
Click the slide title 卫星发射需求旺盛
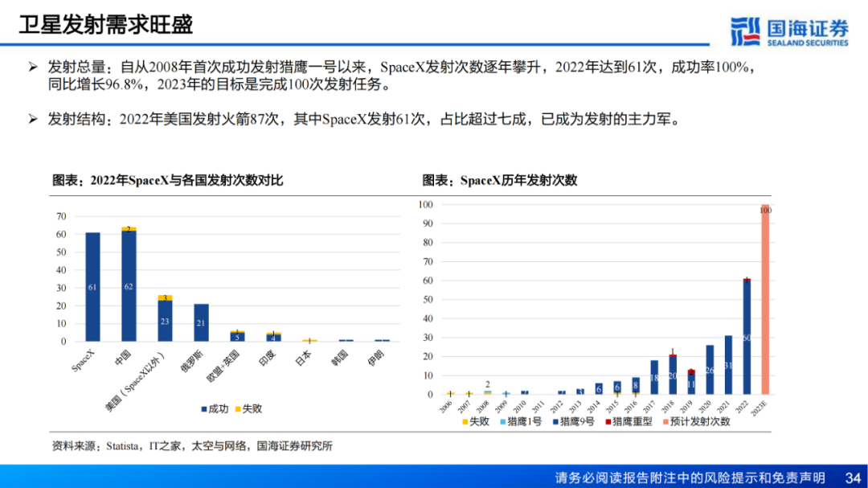point(106,25)
